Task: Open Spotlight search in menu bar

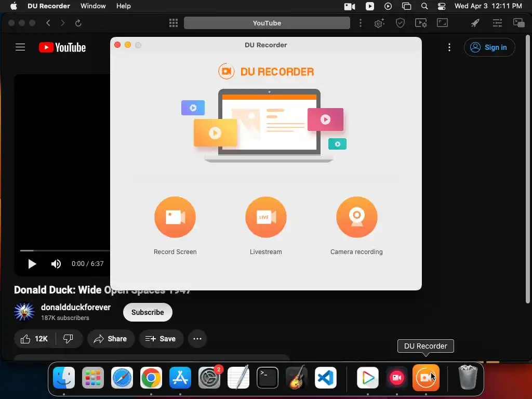Action: [424, 6]
